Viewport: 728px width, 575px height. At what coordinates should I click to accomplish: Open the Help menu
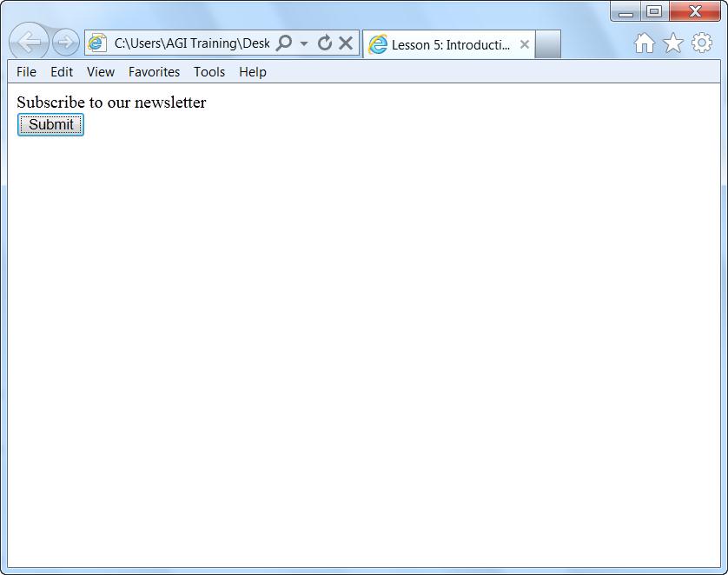tap(253, 72)
